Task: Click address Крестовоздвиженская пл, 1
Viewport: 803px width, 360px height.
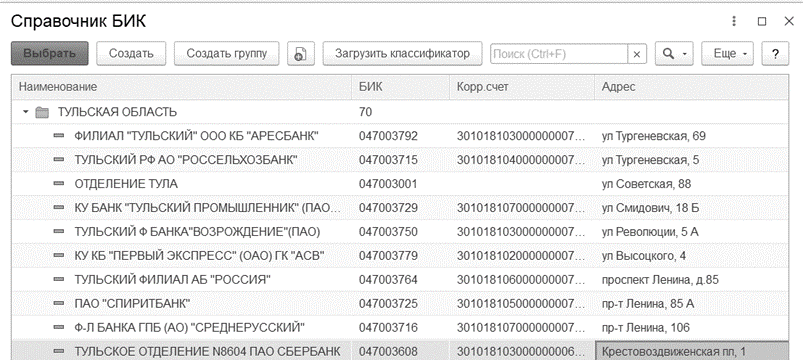Action: [x=674, y=351]
